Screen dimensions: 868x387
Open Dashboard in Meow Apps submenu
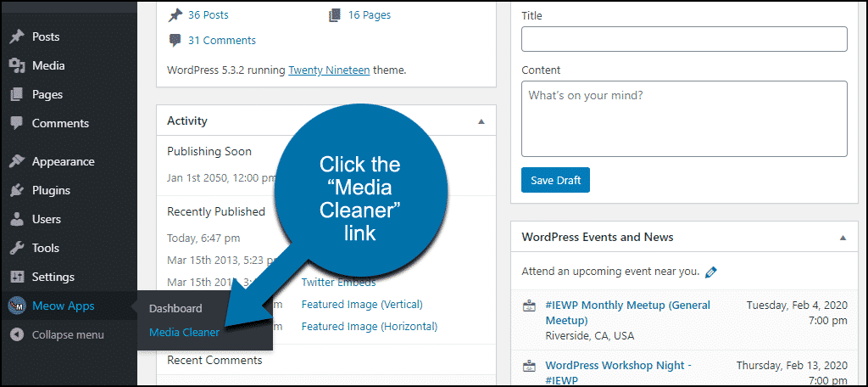point(175,308)
